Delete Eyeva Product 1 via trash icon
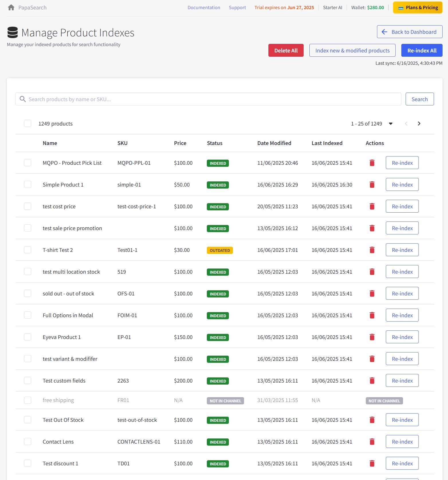Viewport: 448px width, 480px height. 372,337
